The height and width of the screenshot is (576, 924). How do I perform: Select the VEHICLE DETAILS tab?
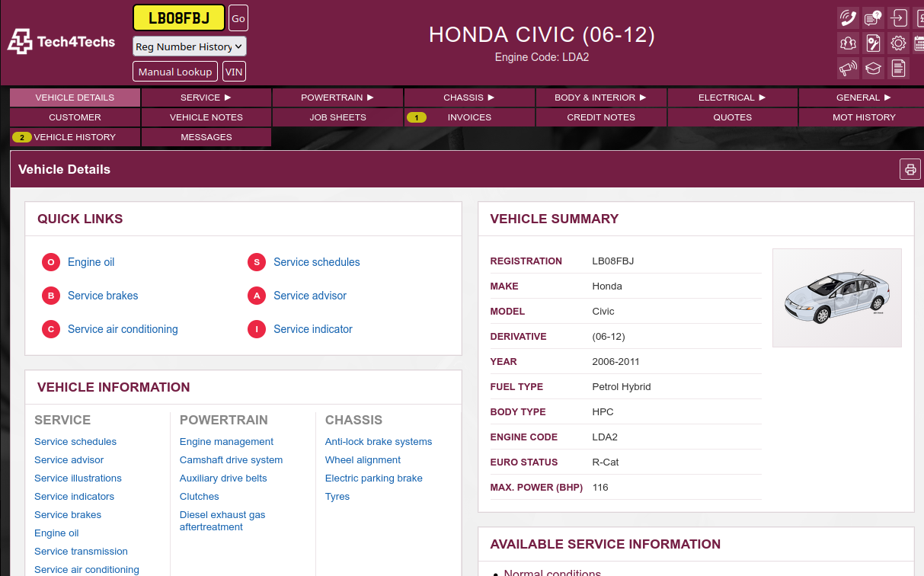[x=75, y=98]
